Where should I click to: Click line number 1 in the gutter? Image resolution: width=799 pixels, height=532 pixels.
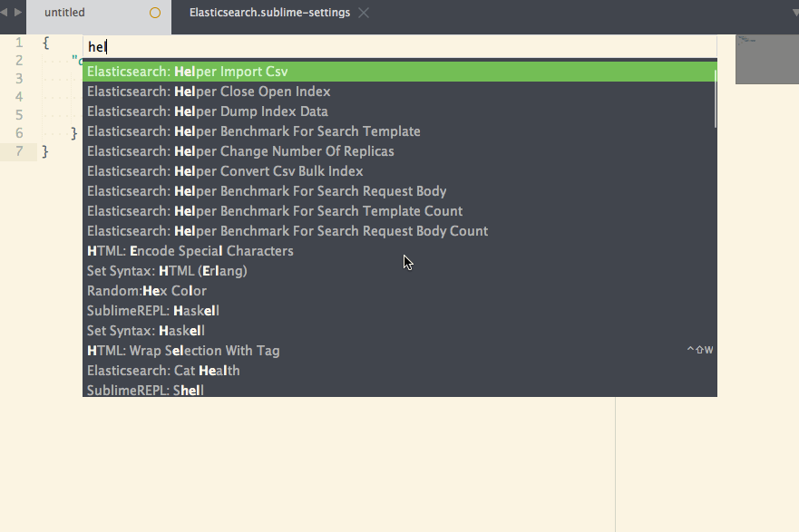(19, 43)
